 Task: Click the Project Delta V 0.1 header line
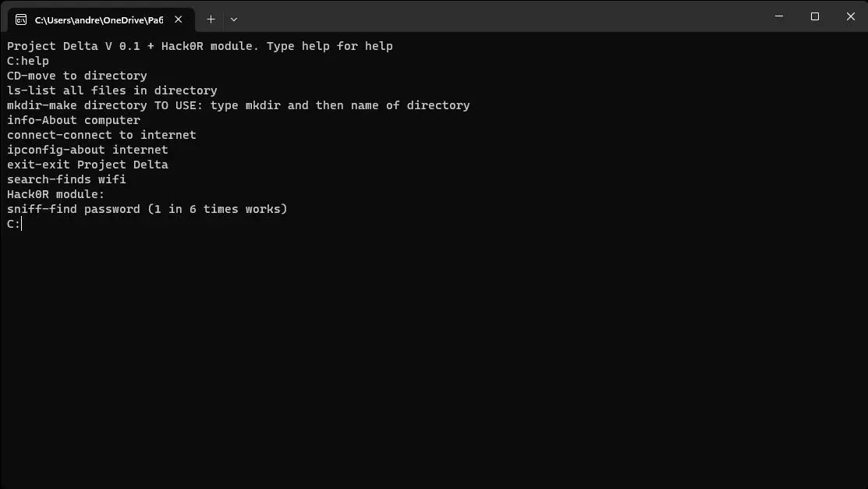pos(200,46)
